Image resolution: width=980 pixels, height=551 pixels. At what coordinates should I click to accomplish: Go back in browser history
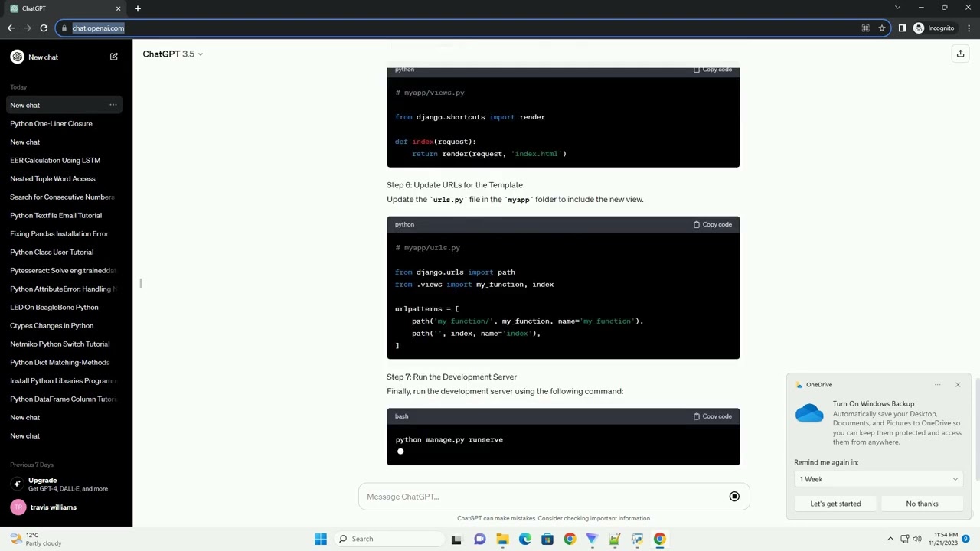point(11,28)
